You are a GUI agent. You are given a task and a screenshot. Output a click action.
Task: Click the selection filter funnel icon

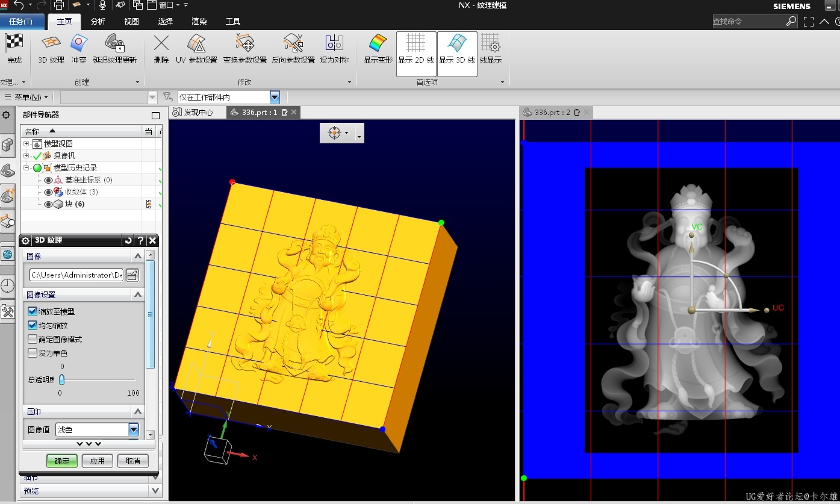[168, 97]
